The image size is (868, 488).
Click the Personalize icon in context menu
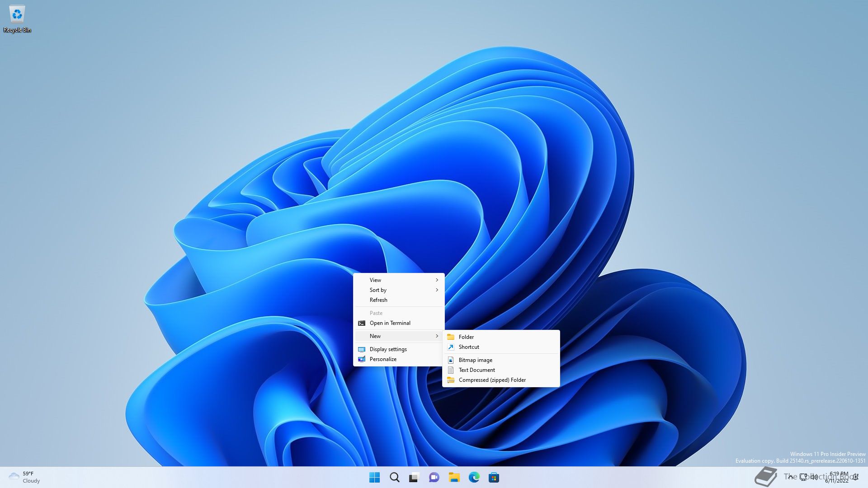pos(362,359)
